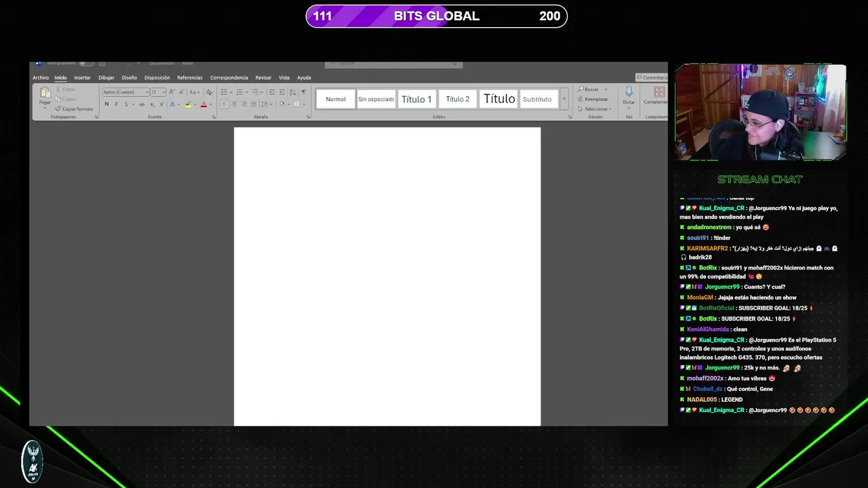This screenshot has width=868, height=488.
Task: Apply bold with the N button
Action: coord(106,104)
